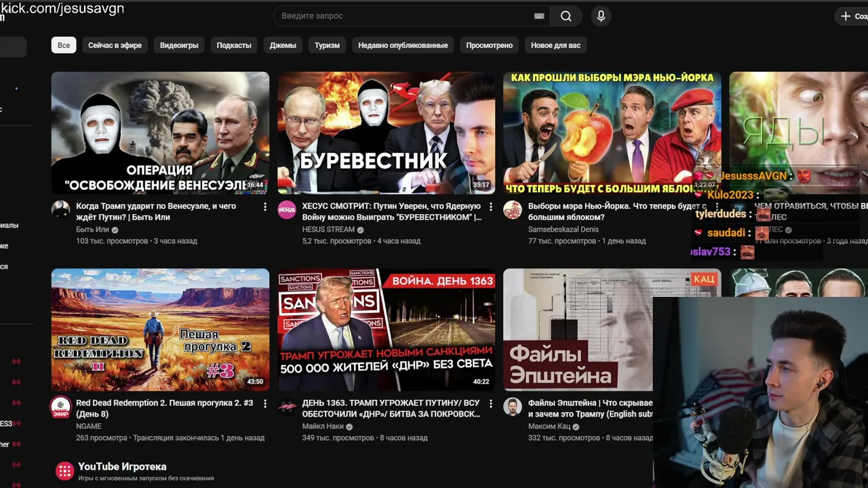Click '263 просмотра' stats text
Screen dimensions: 868x488
[x=102, y=438]
